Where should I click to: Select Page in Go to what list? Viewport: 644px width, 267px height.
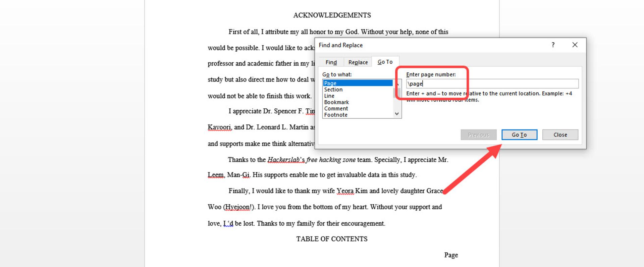click(358, 83)
